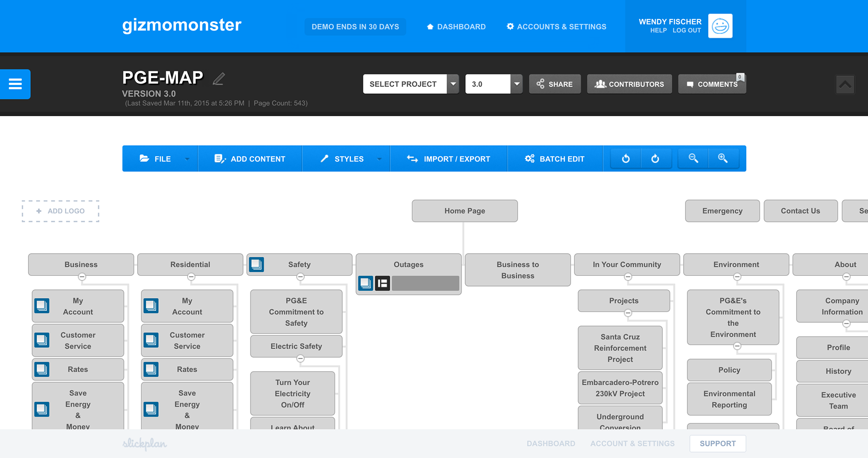Viewport: 868px width, 458px height.
Task: Collapse the header with the up chevron
Action: click(x=845, y=85)
